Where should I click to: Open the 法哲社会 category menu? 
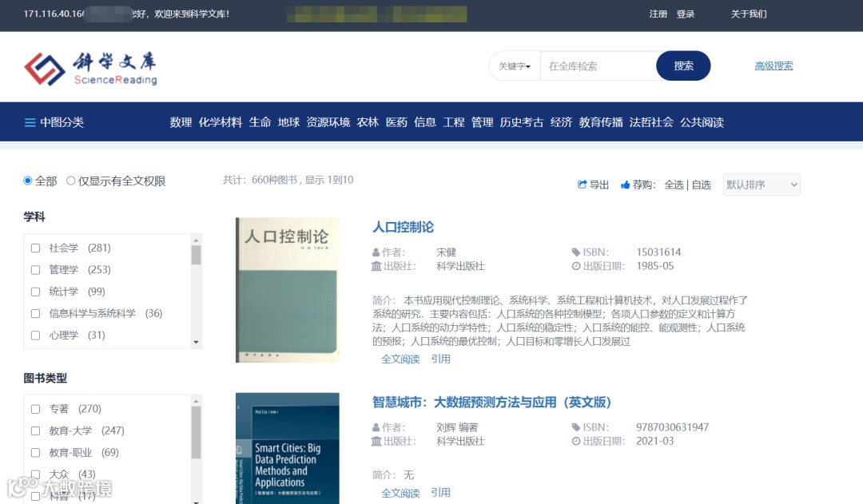point(652,122)
